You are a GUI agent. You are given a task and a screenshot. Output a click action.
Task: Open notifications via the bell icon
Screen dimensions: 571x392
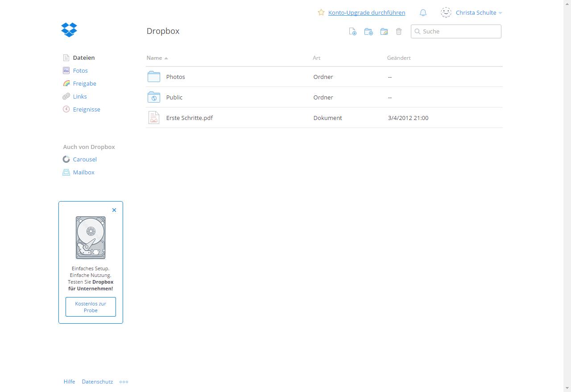(423, 12)
